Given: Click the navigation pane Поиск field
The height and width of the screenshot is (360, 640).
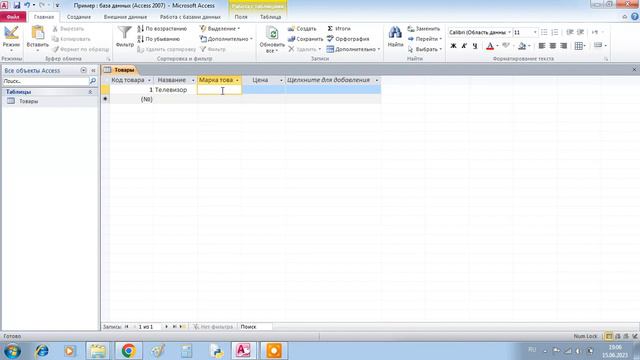Looking at the screenshot, I should pyautogui.click(x=45, y=81).
